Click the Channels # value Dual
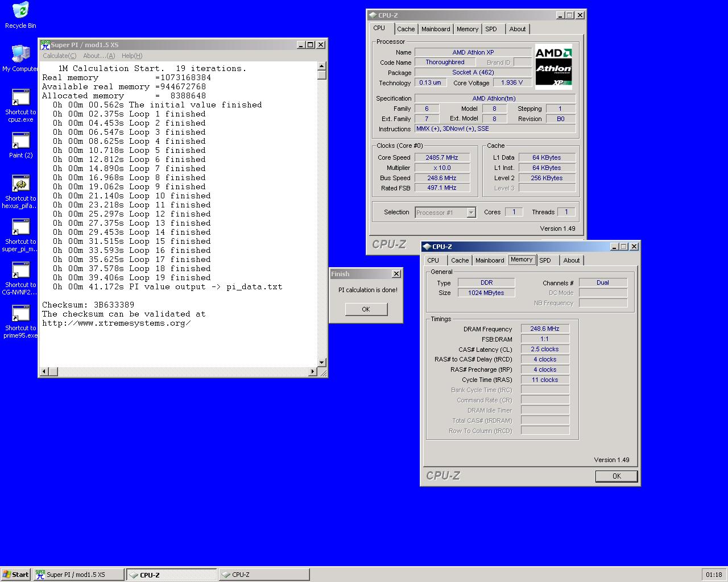The width and height of the screenshot is (728, 582). [603, 282]
